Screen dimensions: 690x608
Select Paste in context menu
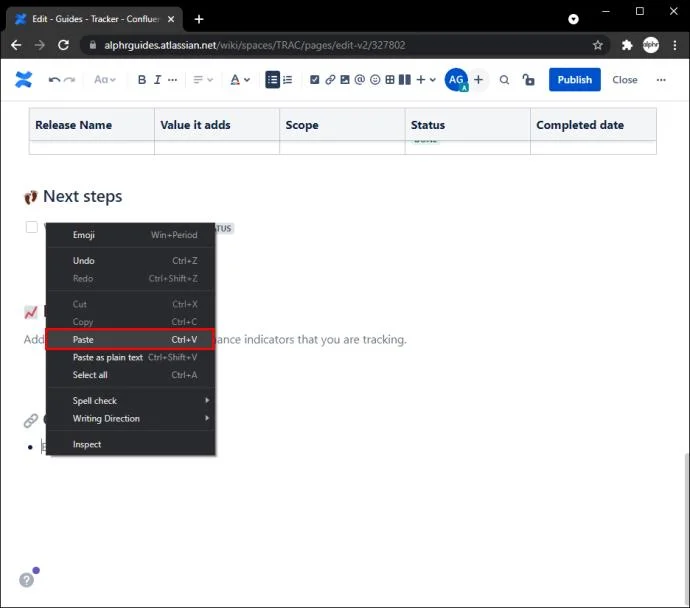[x=131, y=339]
